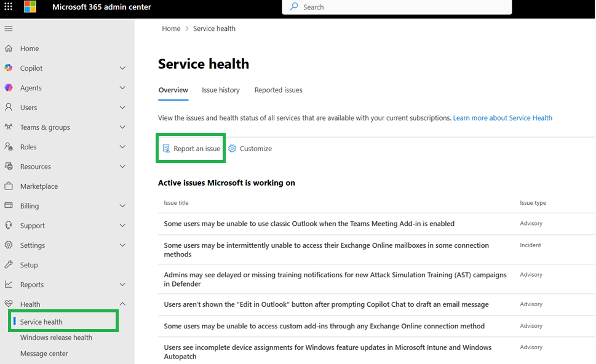Screen dimensions: 596x364
Task: Click the Support headset icon
Action: [9, 225]
